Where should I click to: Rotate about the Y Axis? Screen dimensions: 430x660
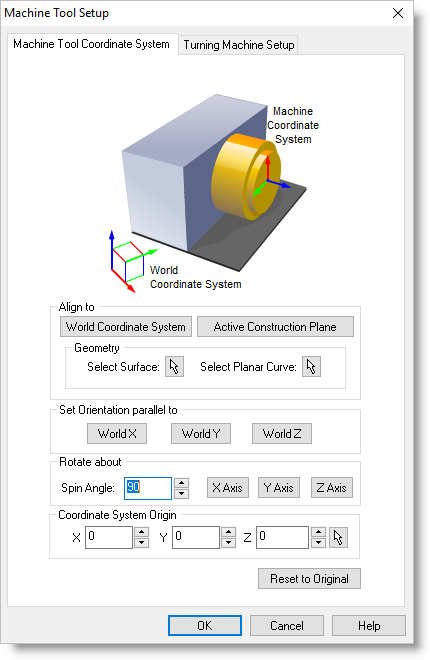(279, 487)
